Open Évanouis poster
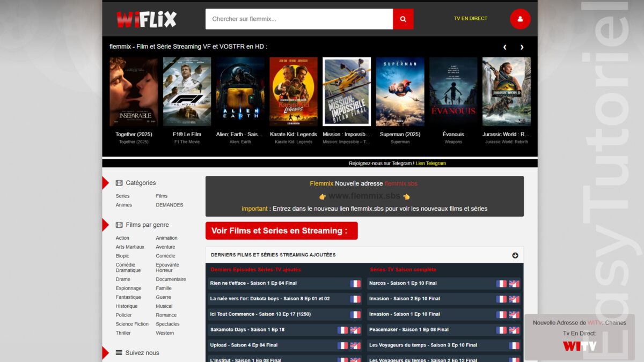 (x=453, y=92)
